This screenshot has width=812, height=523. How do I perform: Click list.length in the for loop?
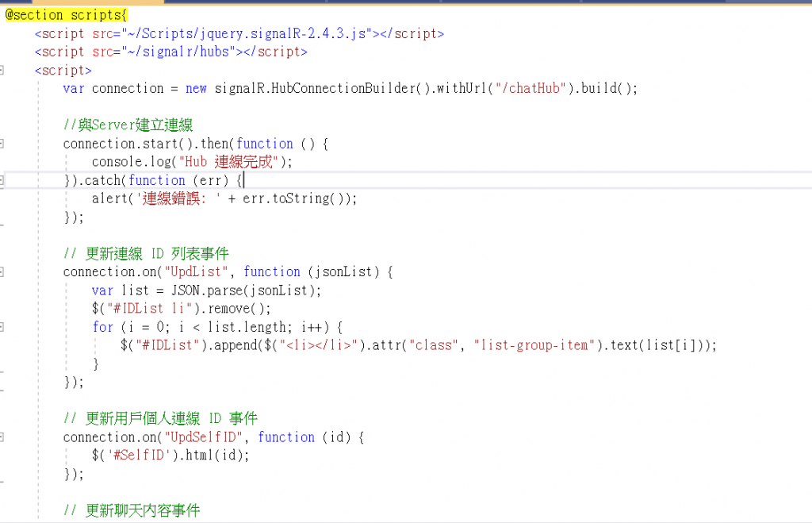[247, 327]
